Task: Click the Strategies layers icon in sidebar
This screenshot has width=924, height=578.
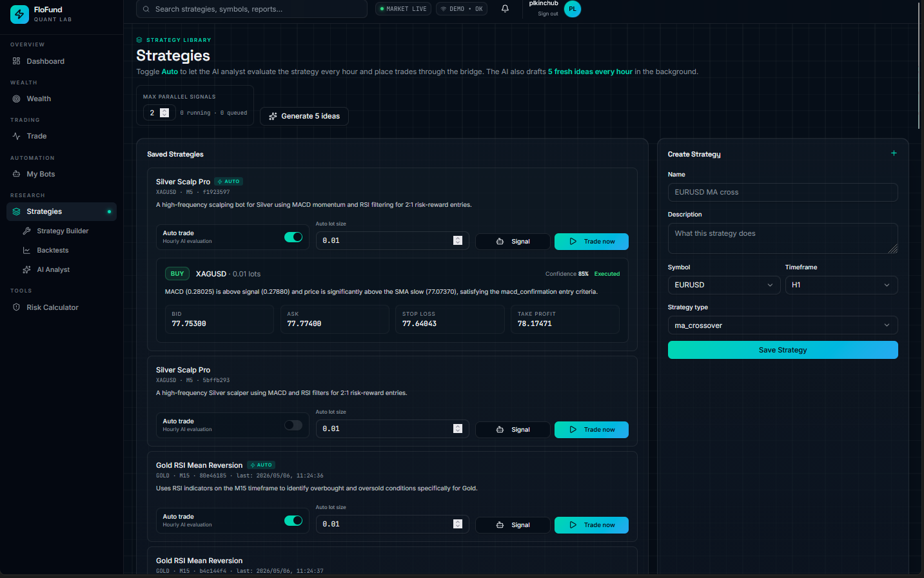Action: point(17,211)
